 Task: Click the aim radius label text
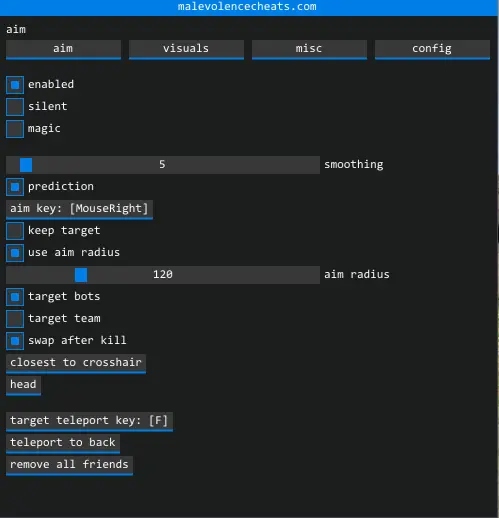pyautogui.click(x=357, y=275)
